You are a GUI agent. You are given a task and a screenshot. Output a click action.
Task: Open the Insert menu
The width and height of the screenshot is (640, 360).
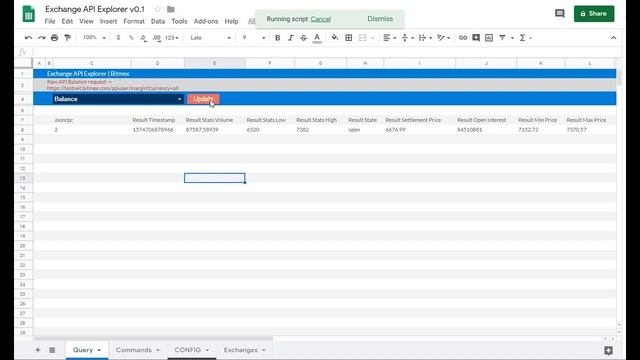point(108,21)
